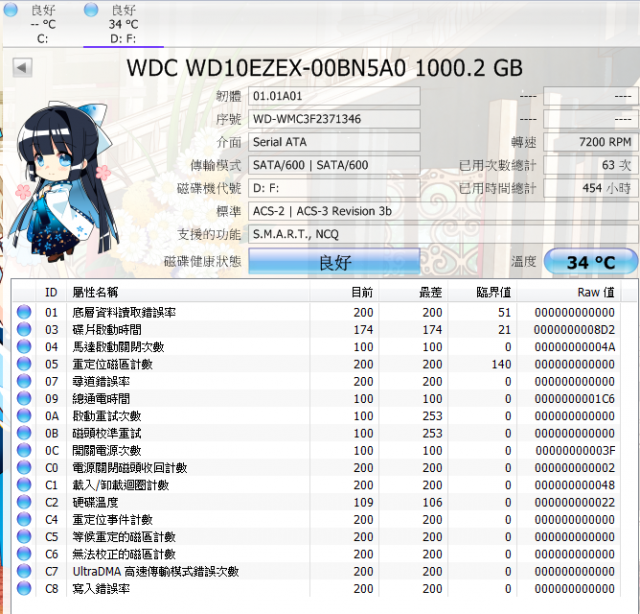Click status icon of attribute C7 row
The width and height of the screenshot is (640, 614).
(24, 571)
